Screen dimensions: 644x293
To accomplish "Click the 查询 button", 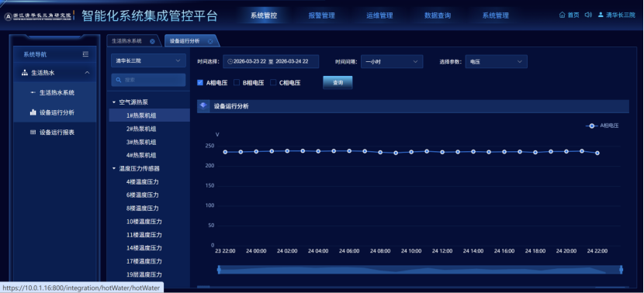I will [338, 82].
